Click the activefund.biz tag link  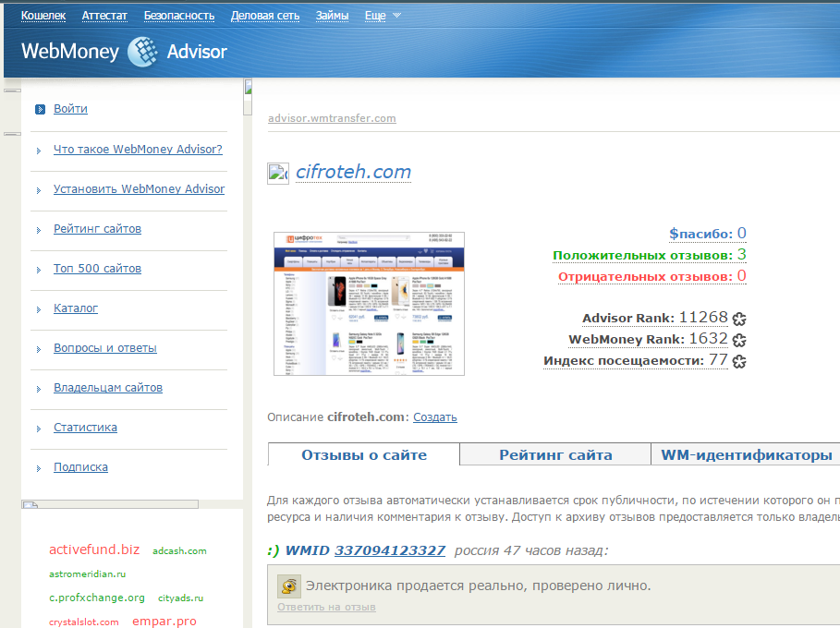(94, 549)
